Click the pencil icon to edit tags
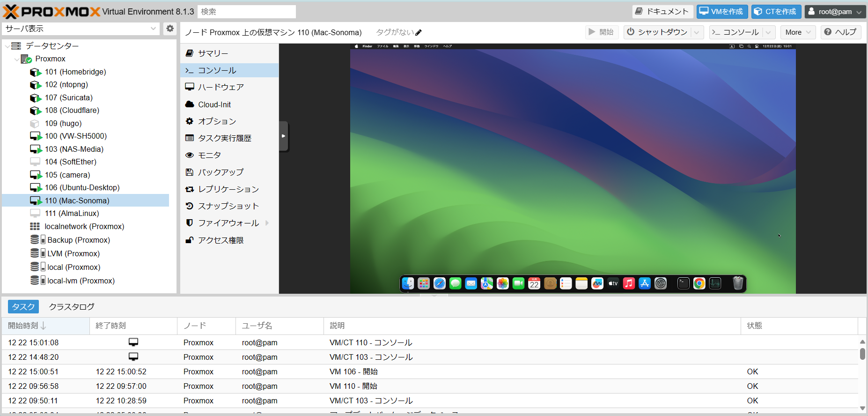This screenshot has height=416, width=868. tap(419, 32)
